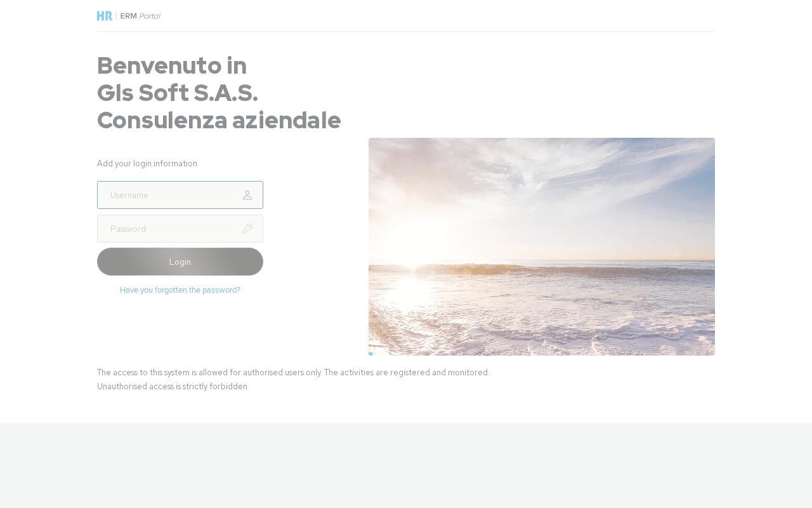812x508 pixels.
Task: Click the blue HR logo icon
Action: (105, 16)
